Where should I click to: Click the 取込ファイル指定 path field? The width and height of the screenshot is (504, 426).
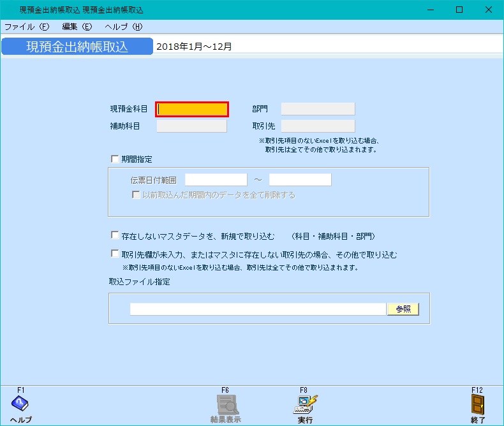pos(258,309)
